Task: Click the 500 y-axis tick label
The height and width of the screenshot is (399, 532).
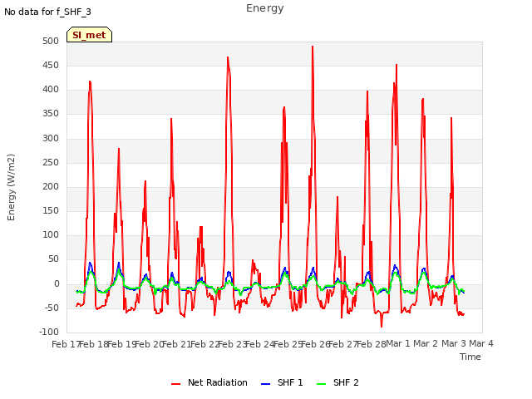Action: (x=51, y=41)
